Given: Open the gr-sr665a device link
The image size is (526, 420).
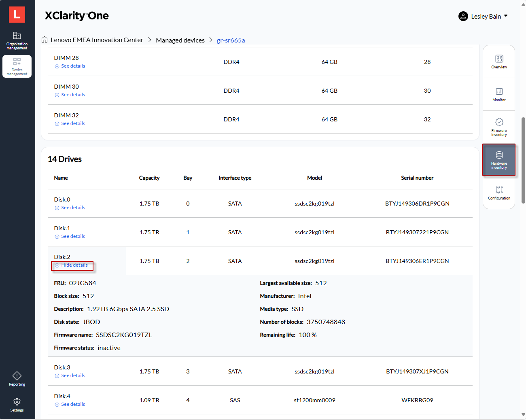Looking at the screenshot, I should [x=231, y=40].
